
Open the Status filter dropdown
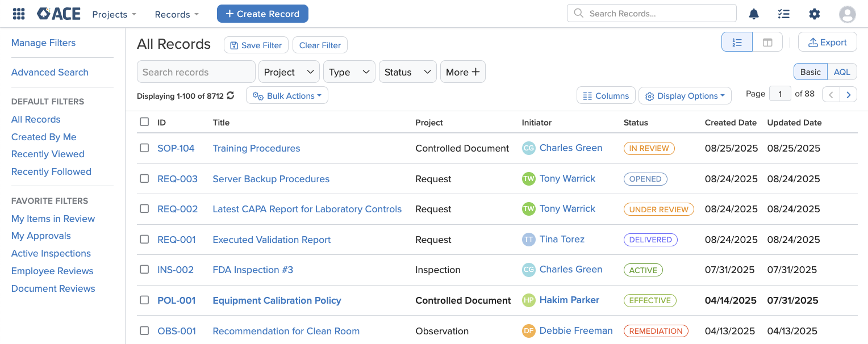(407, 72)
